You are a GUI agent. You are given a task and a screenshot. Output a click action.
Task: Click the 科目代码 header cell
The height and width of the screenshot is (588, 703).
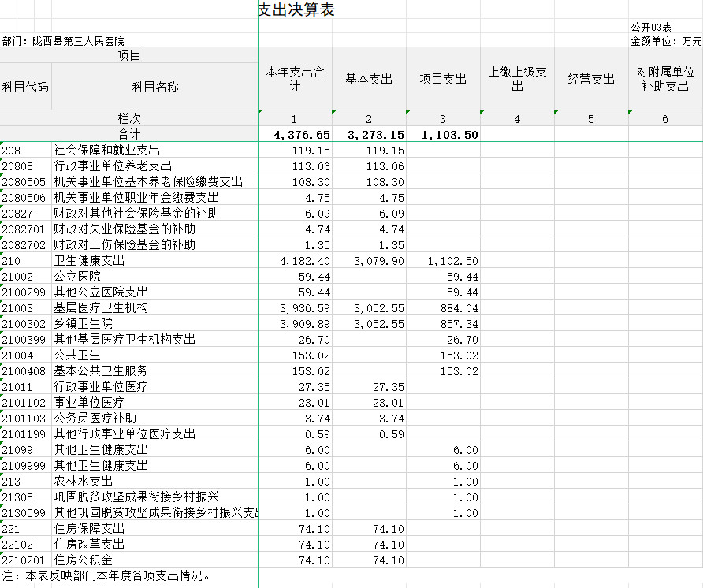[x=25, y=87]
